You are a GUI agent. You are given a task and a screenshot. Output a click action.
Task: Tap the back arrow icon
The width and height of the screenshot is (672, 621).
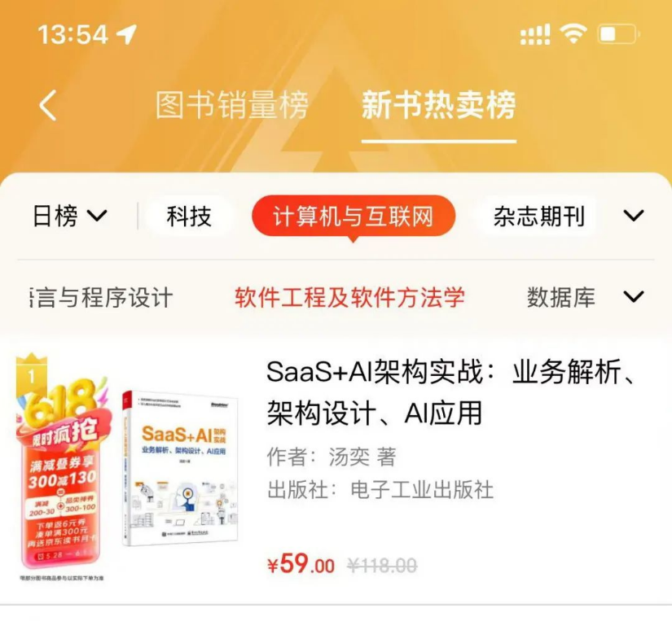tap(47, 105)
